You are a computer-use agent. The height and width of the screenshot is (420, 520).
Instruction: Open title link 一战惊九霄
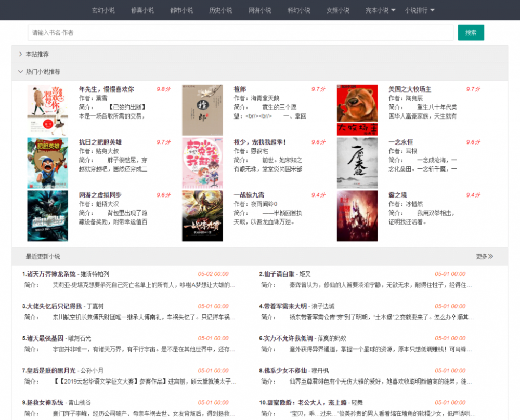[x=249, y=195]
